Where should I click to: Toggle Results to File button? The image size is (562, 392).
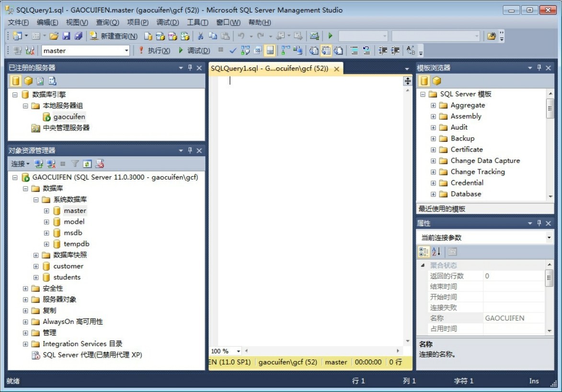(x=338, y=51)
